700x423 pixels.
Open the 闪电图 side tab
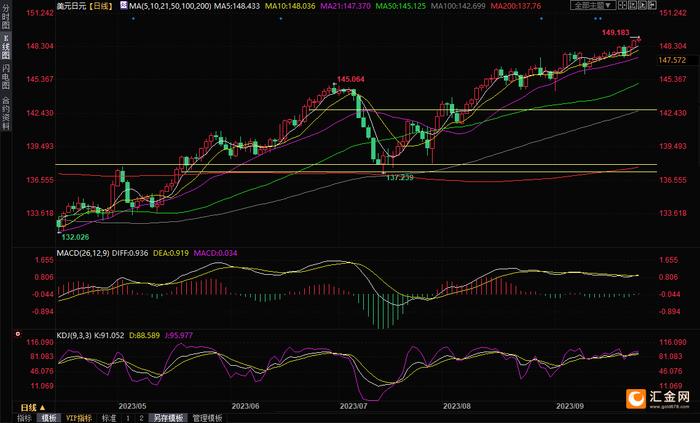coord(6,77)
